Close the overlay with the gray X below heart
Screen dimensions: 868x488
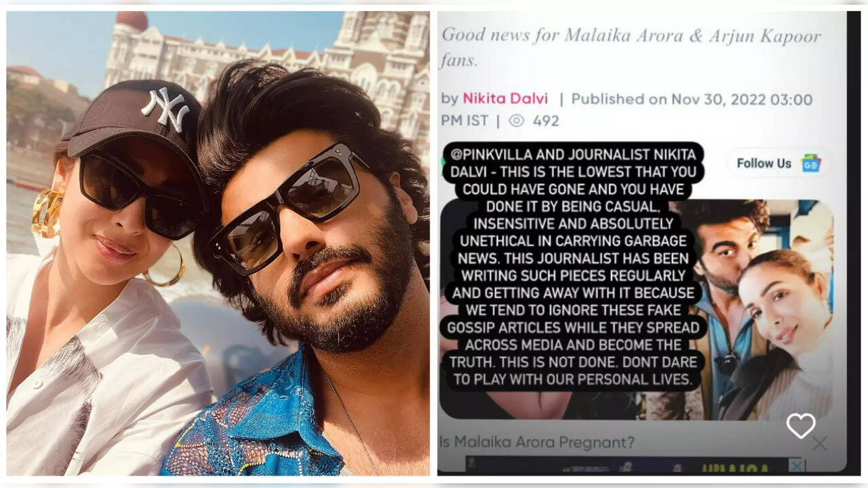pyautogui.click(x=819, y=445)
